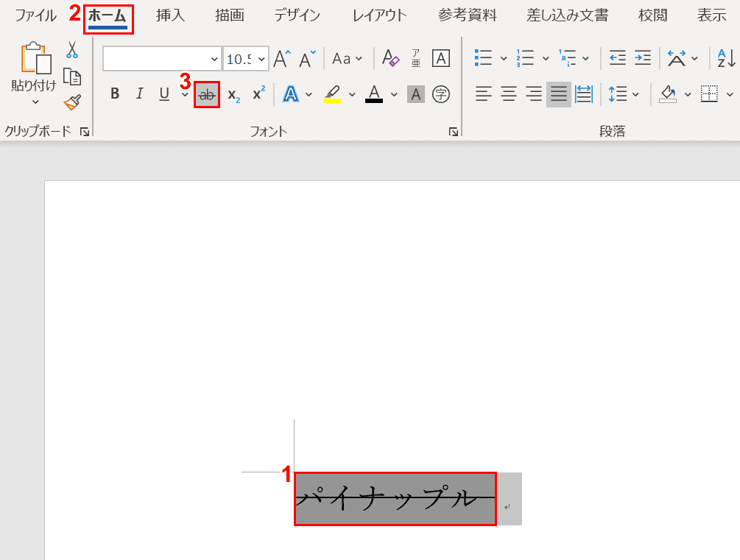740x560 pixels.
Task: Switch to the レイアウト tab
Action: click(380, 15)
